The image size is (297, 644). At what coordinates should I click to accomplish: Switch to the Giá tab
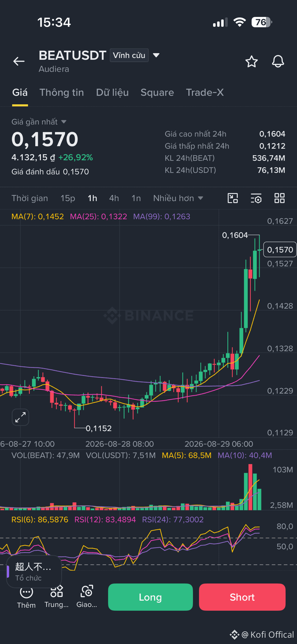tap(20, 93)
